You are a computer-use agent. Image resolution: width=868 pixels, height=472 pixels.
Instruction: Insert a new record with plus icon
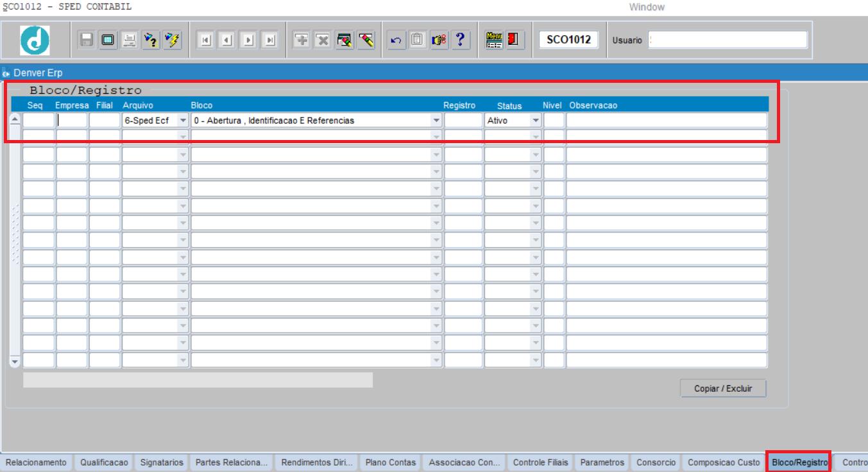click(x=301, y=40)
